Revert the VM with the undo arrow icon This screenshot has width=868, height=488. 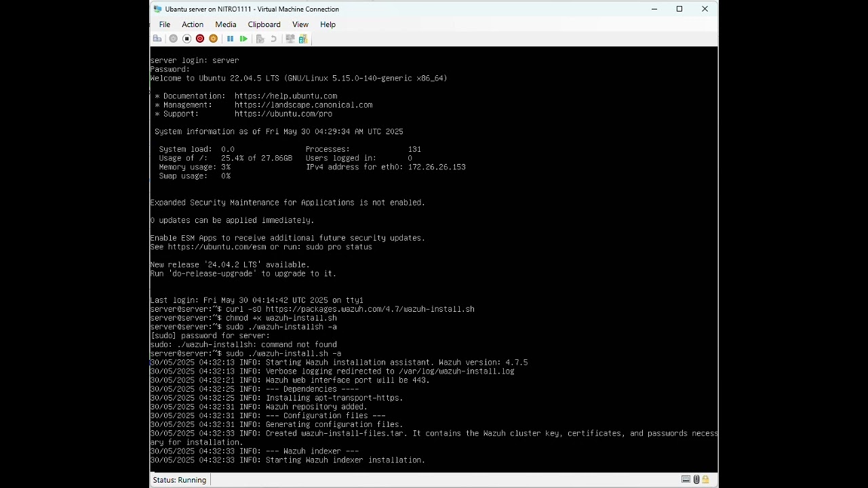(273, 39)
